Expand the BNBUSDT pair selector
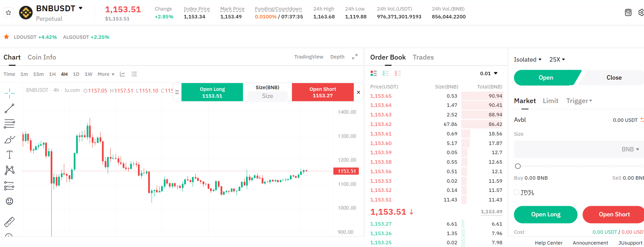Image resolution: width=644 pixels, height=247 pixels. (81, 8)
